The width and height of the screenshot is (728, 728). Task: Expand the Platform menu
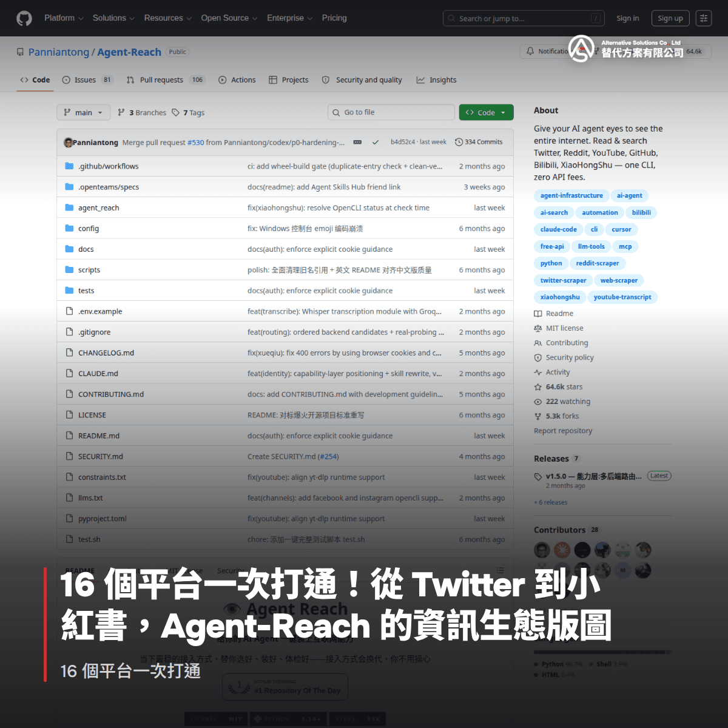tap(64, 18)
